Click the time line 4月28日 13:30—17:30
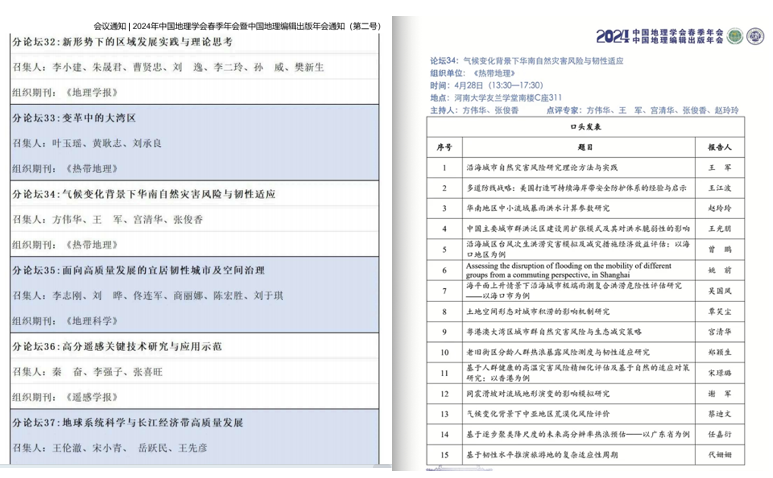The width and height of the screenshot is (773, 478). [x=494, y=86]
